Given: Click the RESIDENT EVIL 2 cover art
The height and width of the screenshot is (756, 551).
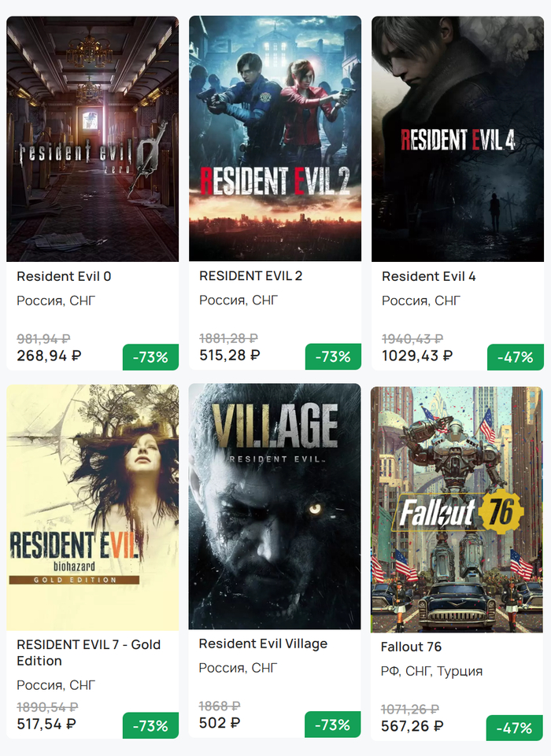Looking at the screenshot, I should click(275, 139).
